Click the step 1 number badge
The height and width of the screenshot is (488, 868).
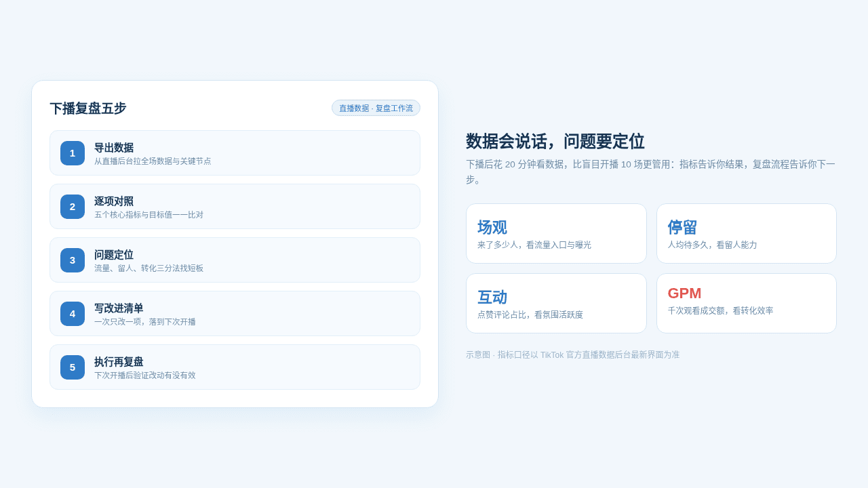[x=73, y=153]
